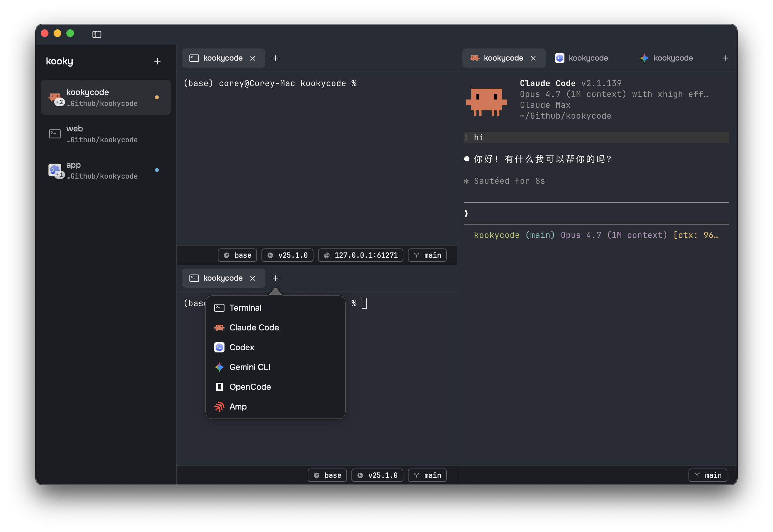
Task: Click the plus button in bottom-left pane
Action: [x=275, y=278]
